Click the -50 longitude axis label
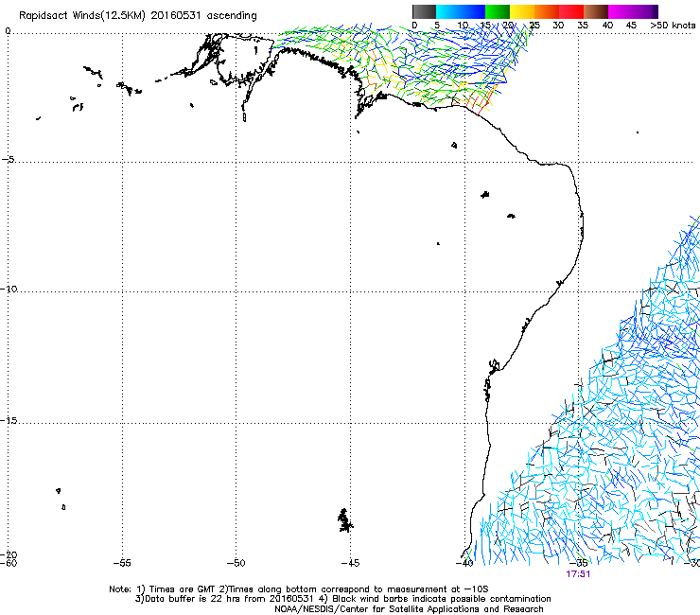This screenshot has height=615, width=700. [x=236, y=563]
